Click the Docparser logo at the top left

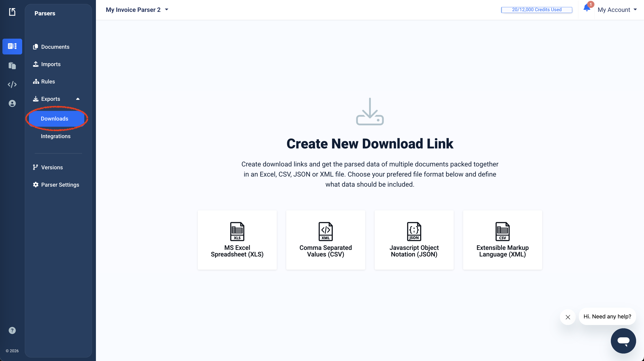coord(12,12)
